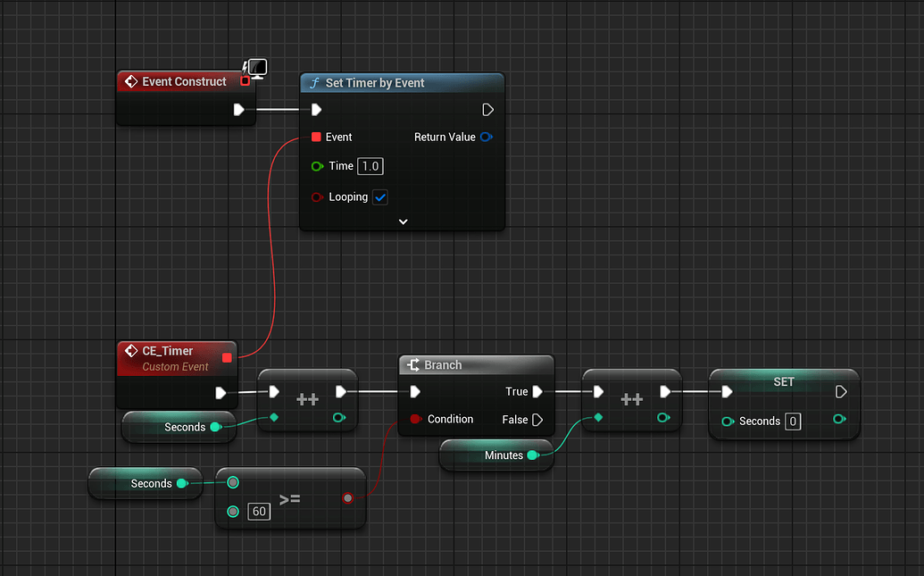Viewport: 924px width, 576px height.
Task: Click the green Time float input pin
Action: [317, 166]
